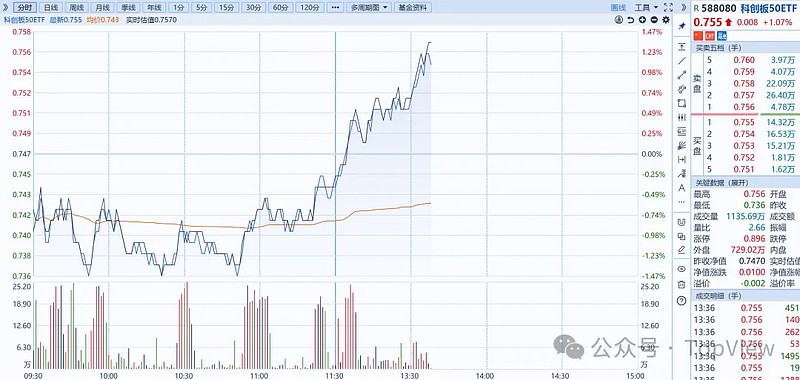Click the 买卖五档 (手) section header
The height and width of the screenshot is (380, 800).
745,48
